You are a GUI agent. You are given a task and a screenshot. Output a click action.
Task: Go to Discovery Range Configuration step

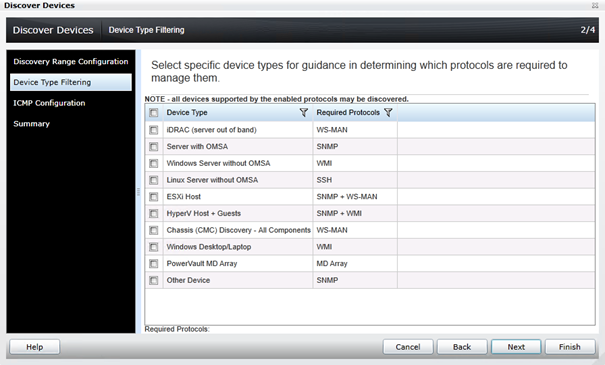(71, 62)
